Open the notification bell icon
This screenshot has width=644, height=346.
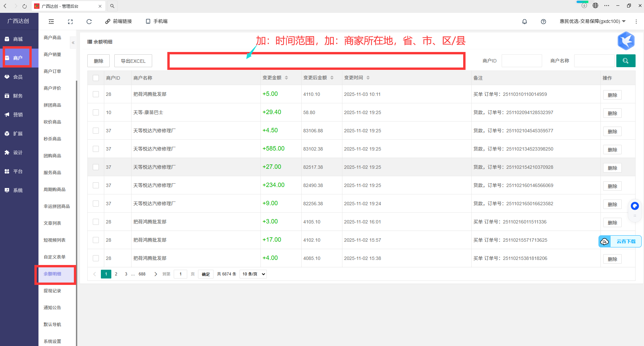click(524, 22)
